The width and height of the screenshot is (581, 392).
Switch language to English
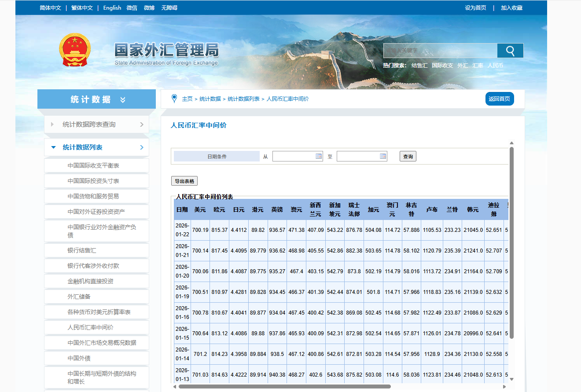(112, 8)
